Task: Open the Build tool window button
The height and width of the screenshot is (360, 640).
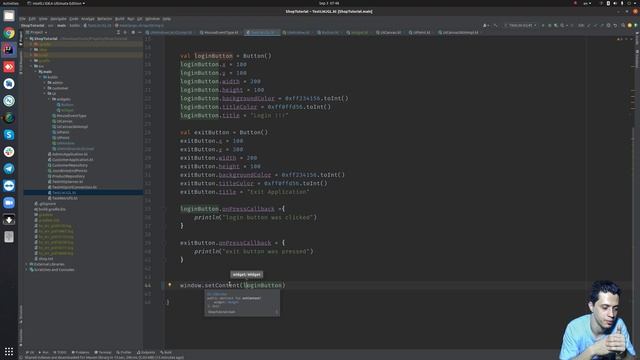Action: (166, 352)
